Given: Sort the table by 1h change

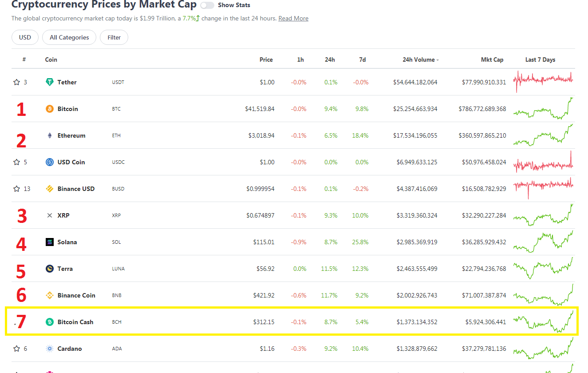Looking at the screenshot, I should pyautogui.click(x=300, y=60).
